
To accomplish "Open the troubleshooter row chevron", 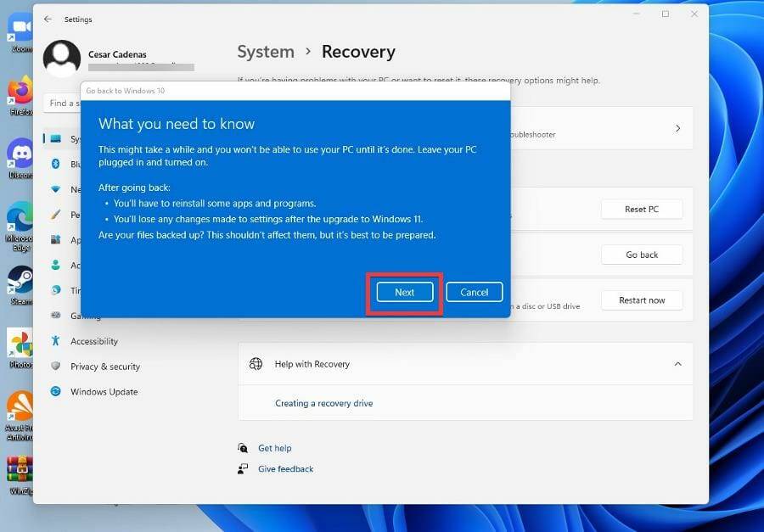I will point(677,129).
